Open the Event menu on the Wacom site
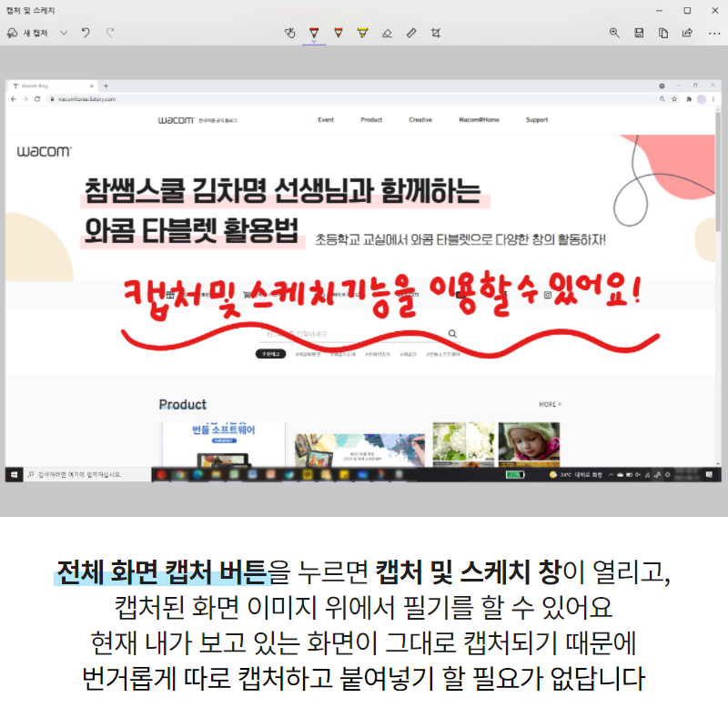Image resolution: width=728 pixels, height=728 pixels. pyautogui.click(x=326, y=120)
